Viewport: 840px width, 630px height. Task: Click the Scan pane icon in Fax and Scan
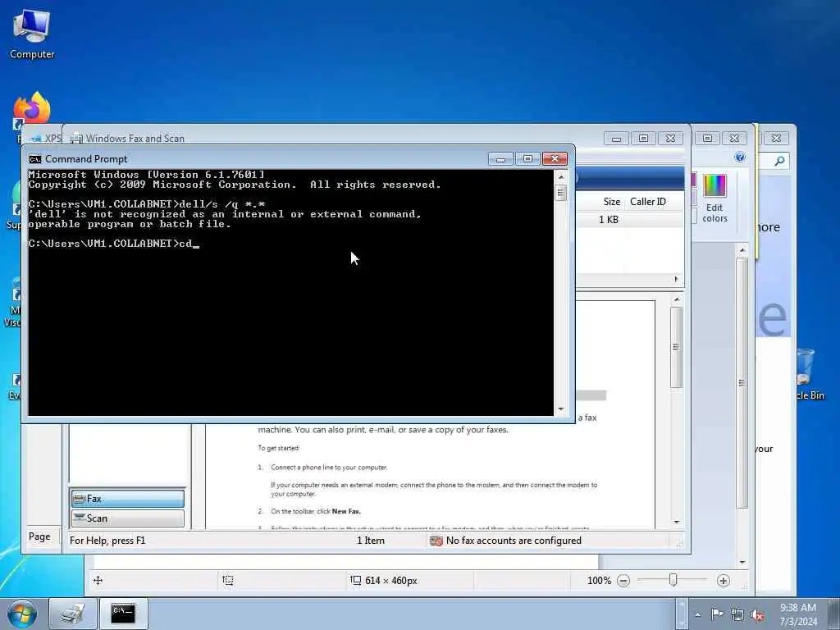click(80, 518)
